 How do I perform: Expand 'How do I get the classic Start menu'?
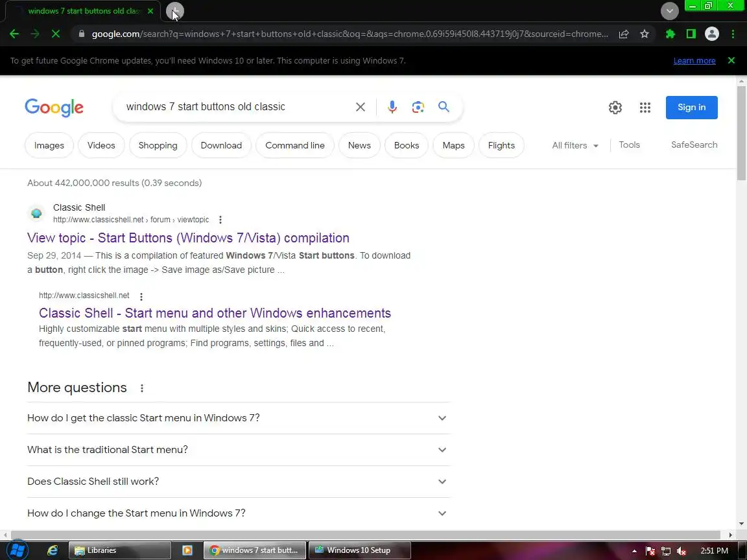click(239, 418)
